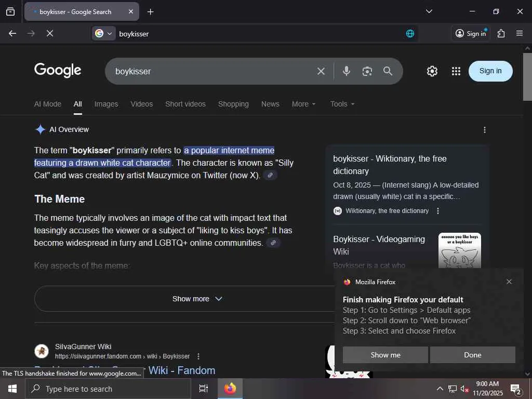Close the boykisser Google Search tab
The height and width of the screenshot is (399, 532).
(131, 11)
